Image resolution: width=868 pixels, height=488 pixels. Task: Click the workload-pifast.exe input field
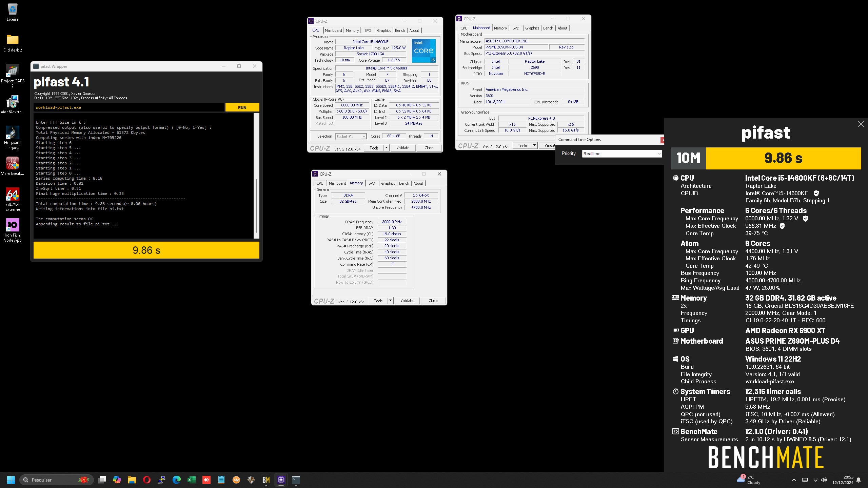click(x=129, y=107)
